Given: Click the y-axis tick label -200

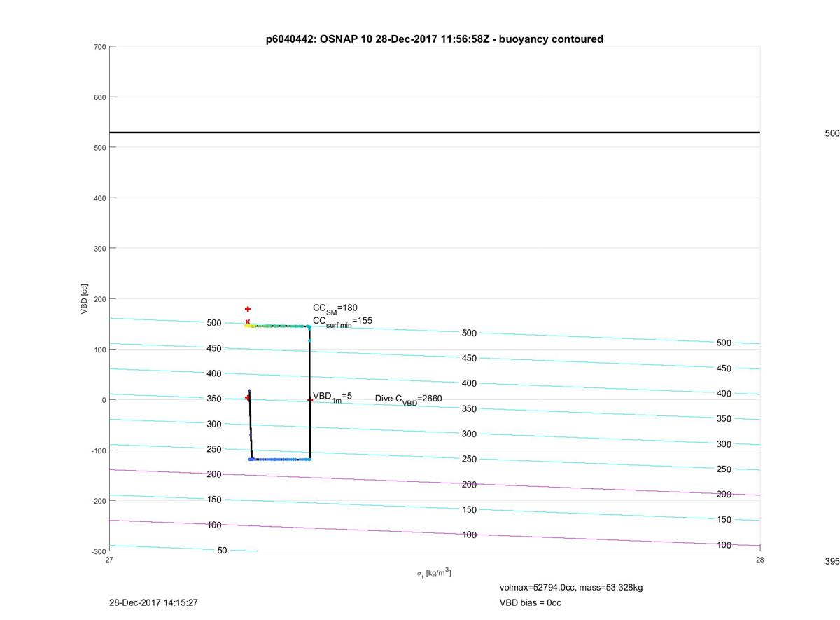Looking at the screenshot, I should (x=97, y=501).
